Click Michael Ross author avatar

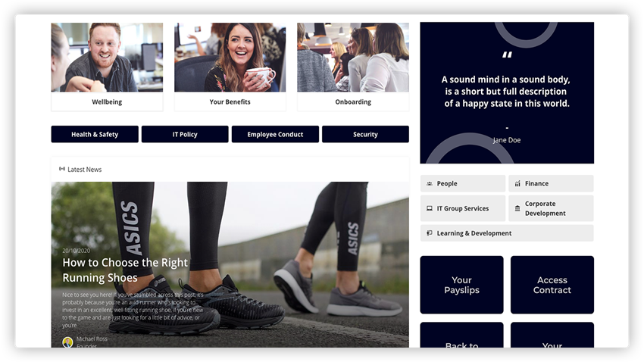pyautogui.click(x=67, y=342)
